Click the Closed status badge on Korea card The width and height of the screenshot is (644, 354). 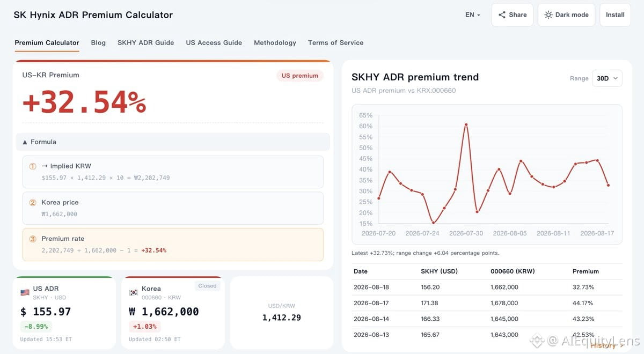pos(207,286)
